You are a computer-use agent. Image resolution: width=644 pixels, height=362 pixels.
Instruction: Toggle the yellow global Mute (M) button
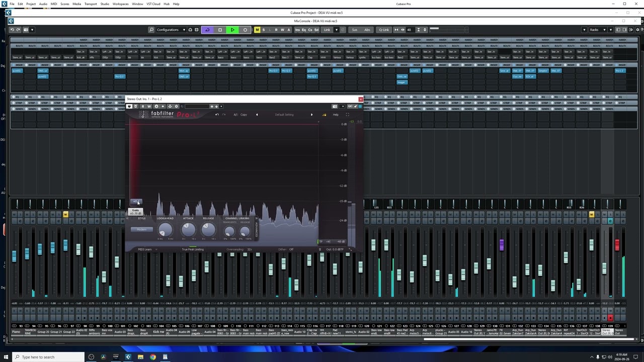(257, 30)
